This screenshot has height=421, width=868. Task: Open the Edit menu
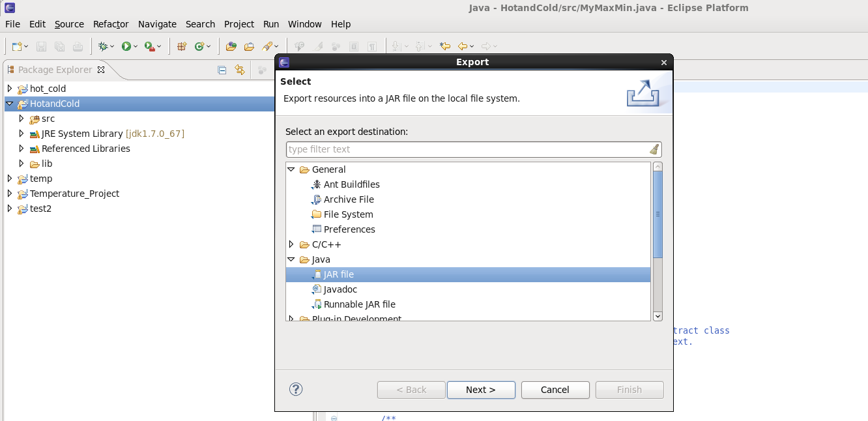[x=37, y=24]
